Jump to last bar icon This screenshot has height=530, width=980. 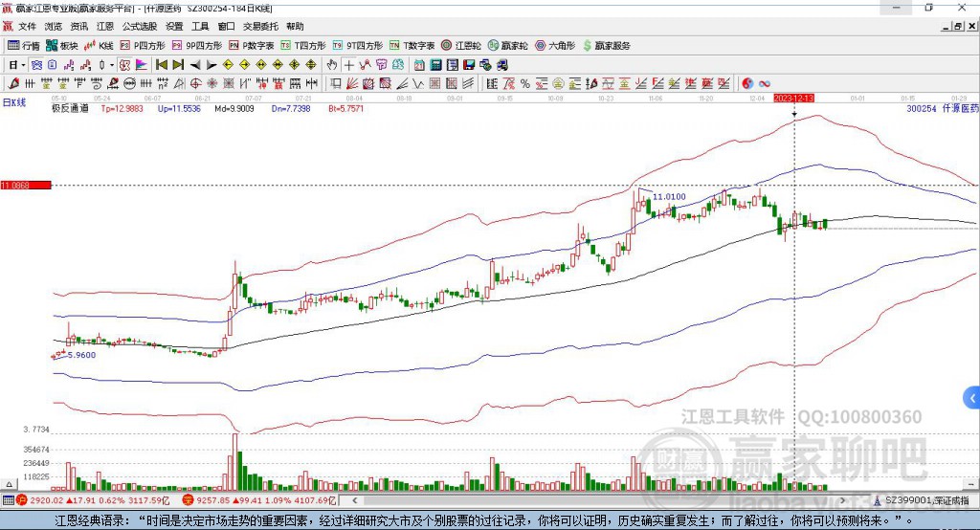(178, 65)
